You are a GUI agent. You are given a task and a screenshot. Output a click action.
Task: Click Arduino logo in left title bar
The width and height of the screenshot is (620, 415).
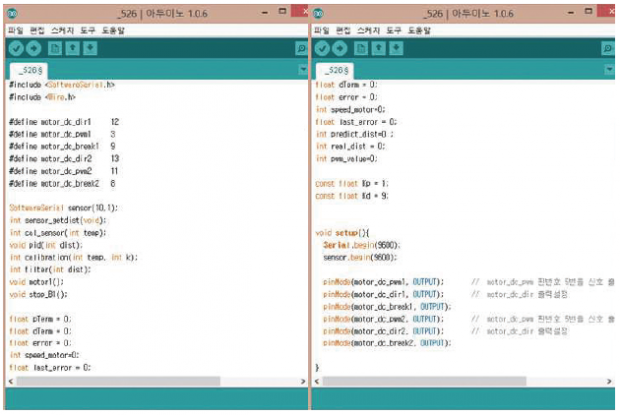[12, 14]
